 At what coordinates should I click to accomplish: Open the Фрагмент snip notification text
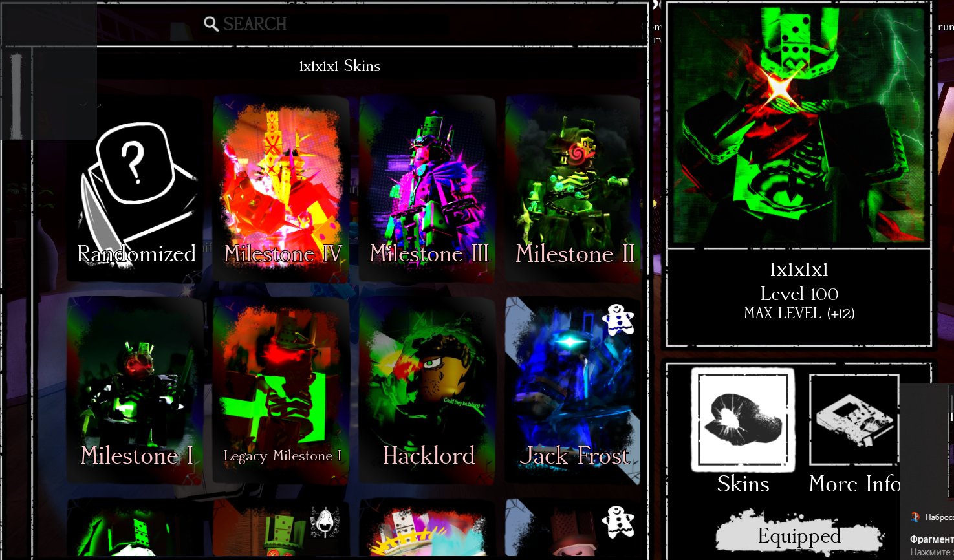[932, 539]
